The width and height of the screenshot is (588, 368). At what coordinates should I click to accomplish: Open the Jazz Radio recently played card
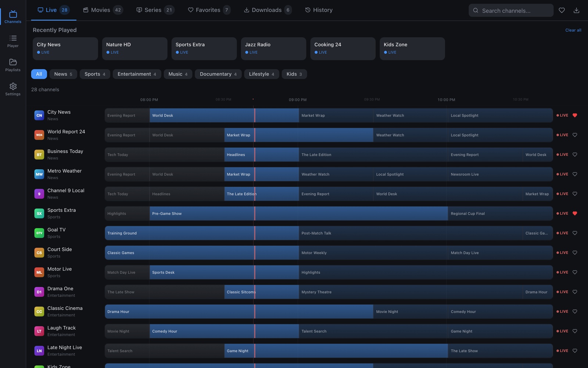pos(273,49)
